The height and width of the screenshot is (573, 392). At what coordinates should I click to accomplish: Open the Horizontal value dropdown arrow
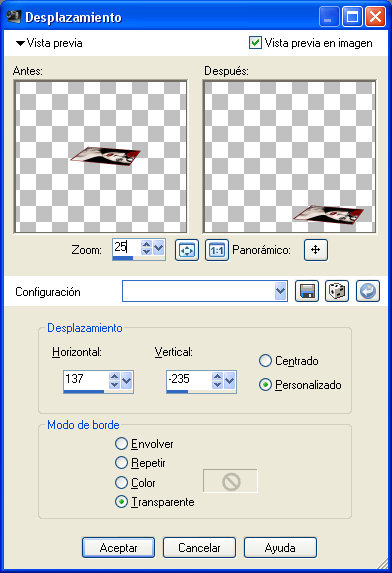click(x=127, y=380)
